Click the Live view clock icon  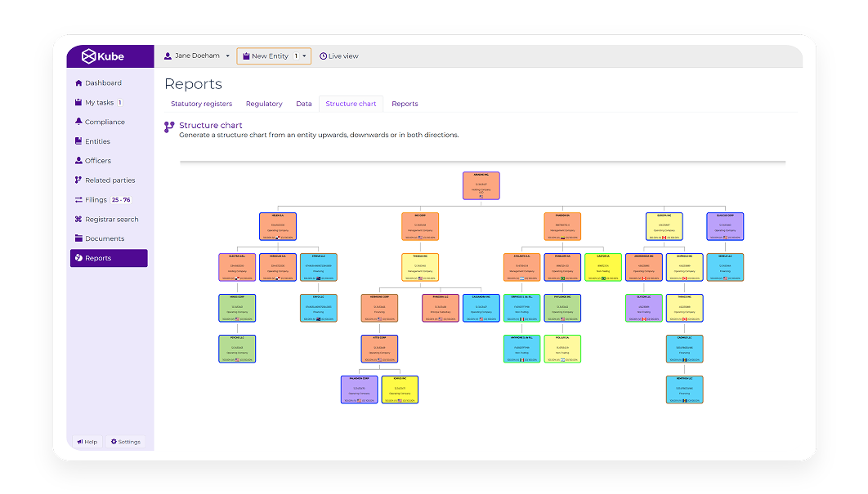322,56
